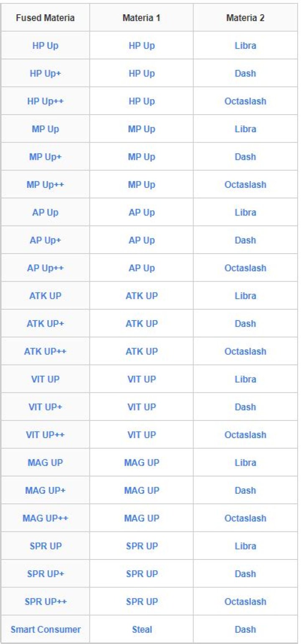Select the Materia 2 column header

coord(245,18)
